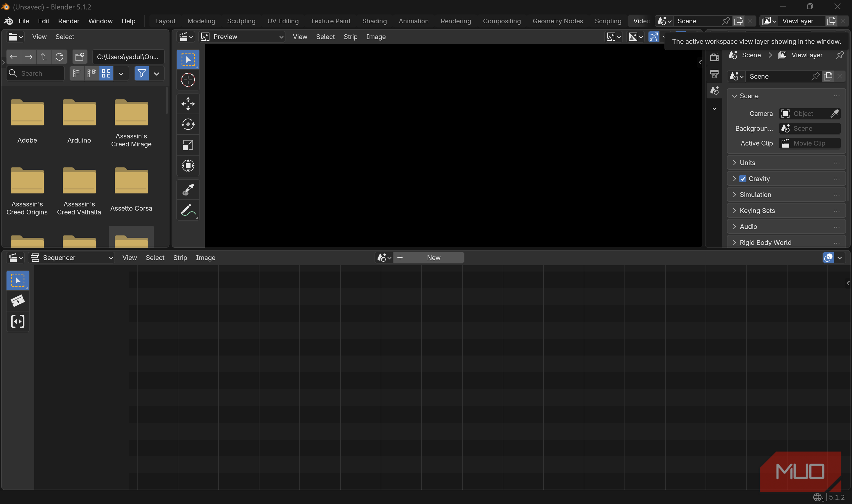Switch to vertical list display mode
The height and width of the screenshot is (504, 852).
pyautogui.click(x=77, y=73)
